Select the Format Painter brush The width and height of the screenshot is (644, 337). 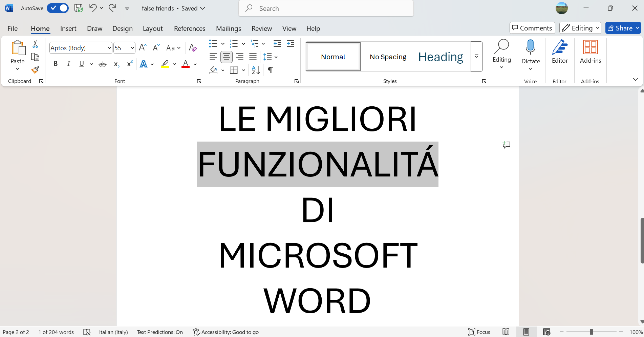tap(35, 70)
